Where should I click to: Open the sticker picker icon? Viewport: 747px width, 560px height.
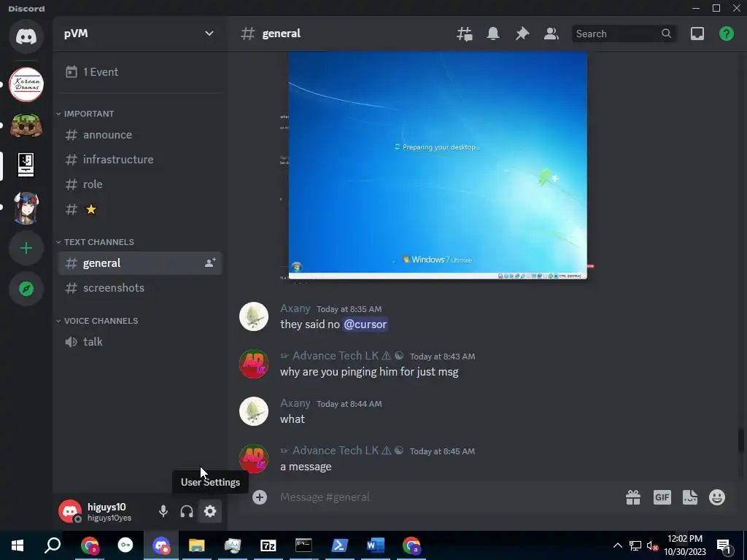click(690, 497)
